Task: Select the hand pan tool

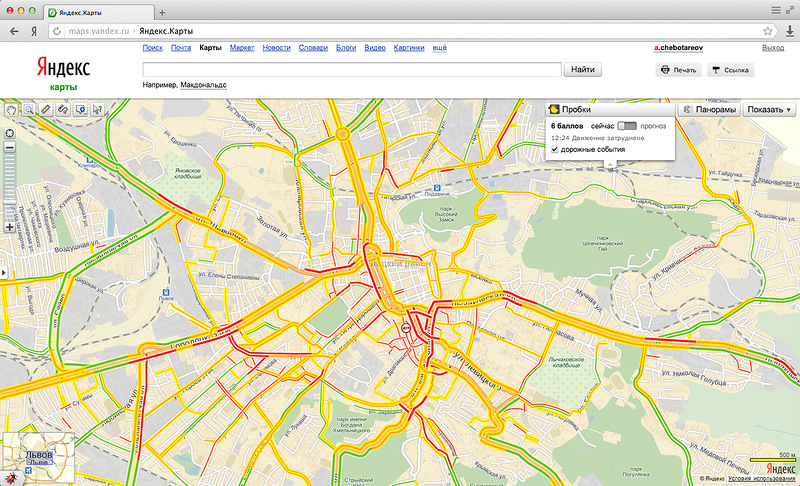Action: [x=11, y=109]
